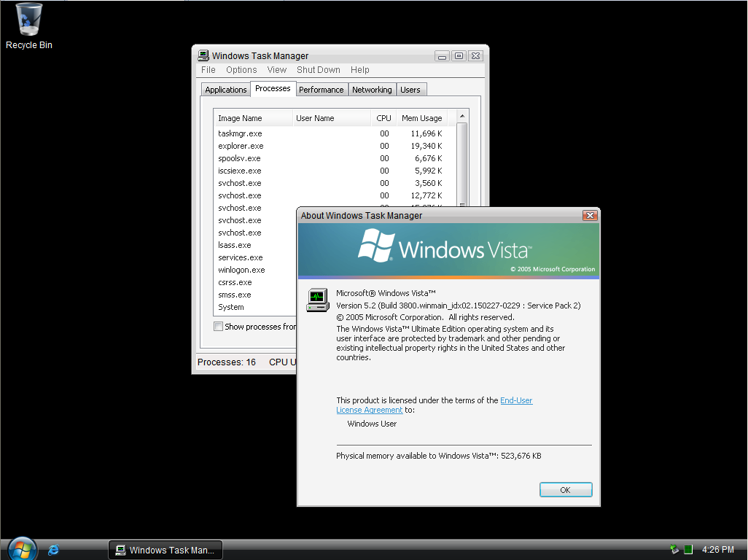Sort by User Name column header
Screen dimensions: 748x560
coord(332,118)
